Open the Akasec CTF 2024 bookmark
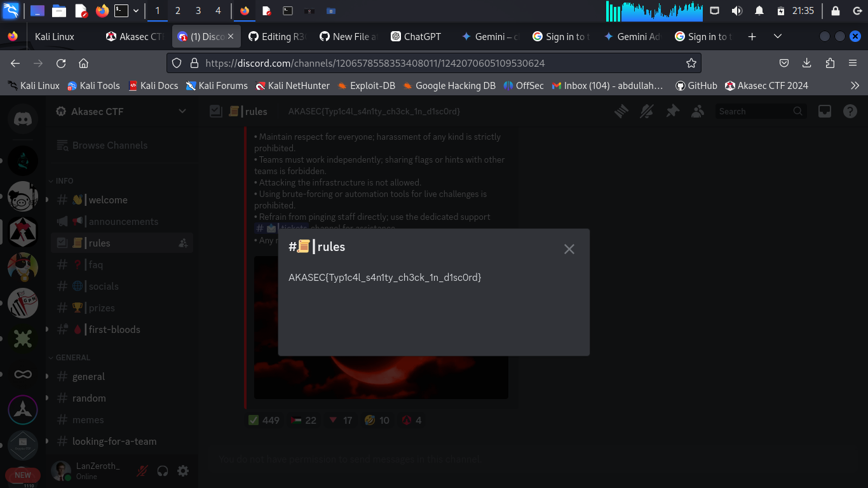The width and height of the screenshot is (868, 488). pyautogui.click(x=766, y=85)
